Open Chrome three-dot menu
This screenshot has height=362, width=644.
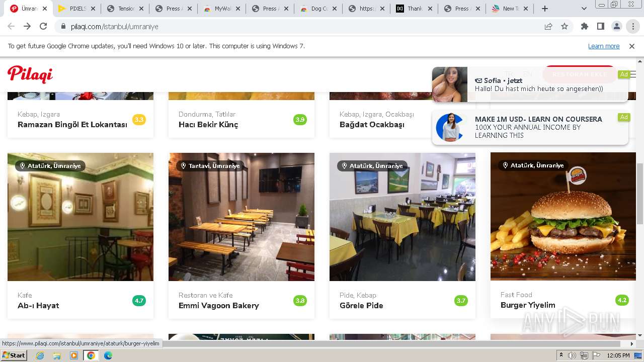tap(633, 27)
